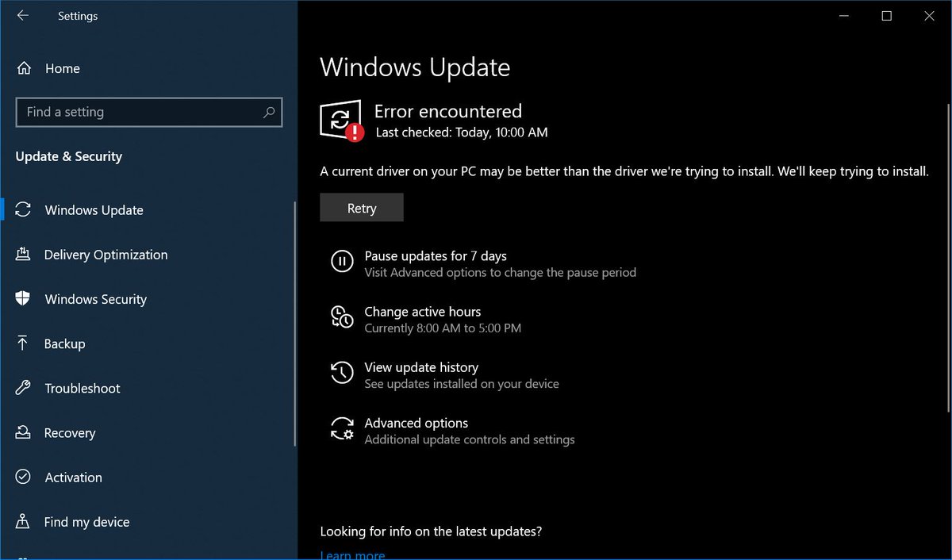Open View update history
Viewport: 952px width, 560px height.
pyautogui.click(x=421, y=367)
